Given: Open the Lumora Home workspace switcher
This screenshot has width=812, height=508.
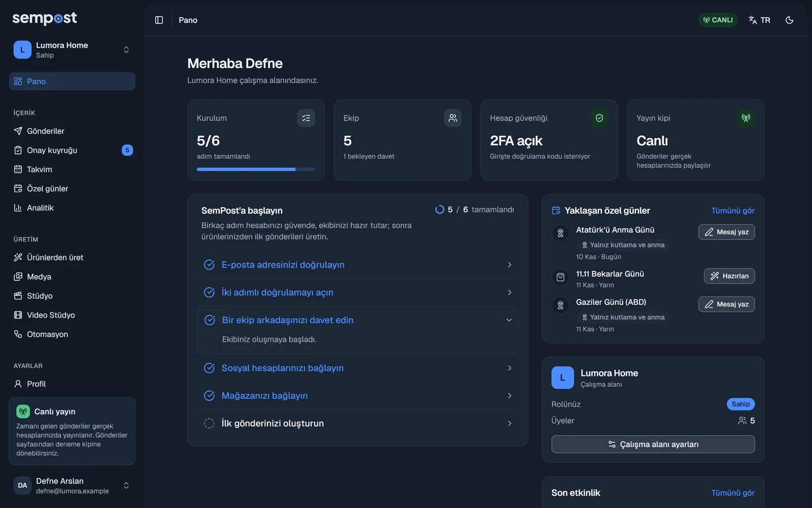Looking at the screenshot, I should 72,50.
